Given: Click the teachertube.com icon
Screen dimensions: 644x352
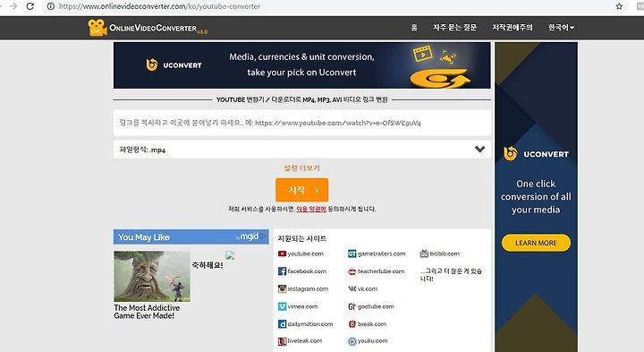Looking at the screenshot, I should (352, 271).
